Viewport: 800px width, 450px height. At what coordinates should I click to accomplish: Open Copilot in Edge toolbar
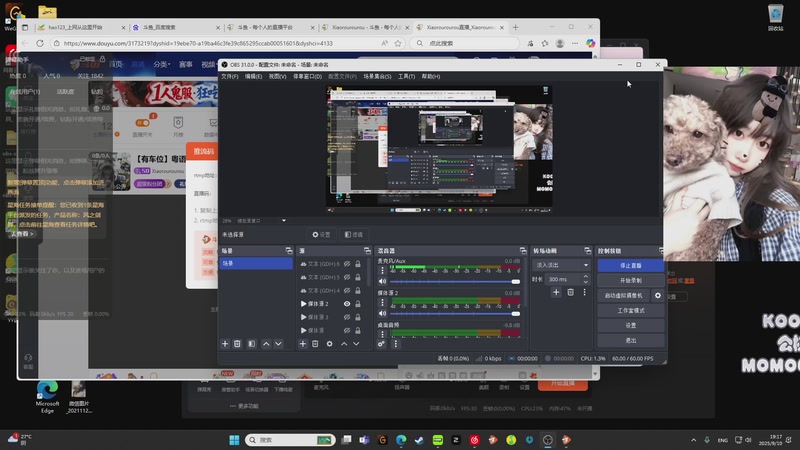(x=590, y=43)
